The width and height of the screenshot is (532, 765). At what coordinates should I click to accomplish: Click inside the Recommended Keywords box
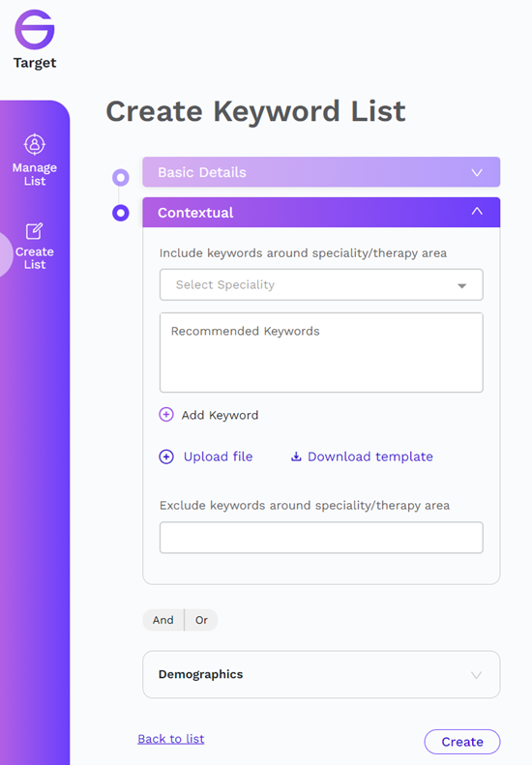click(321, 352)
